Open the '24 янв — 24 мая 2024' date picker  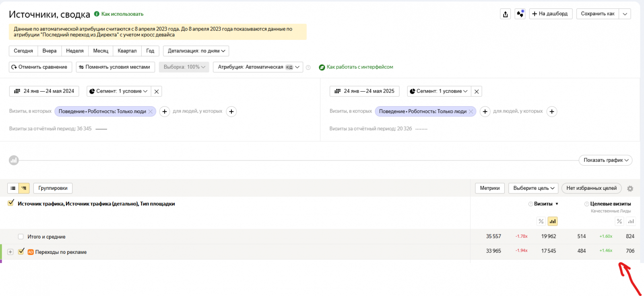(x=44, y=91)
